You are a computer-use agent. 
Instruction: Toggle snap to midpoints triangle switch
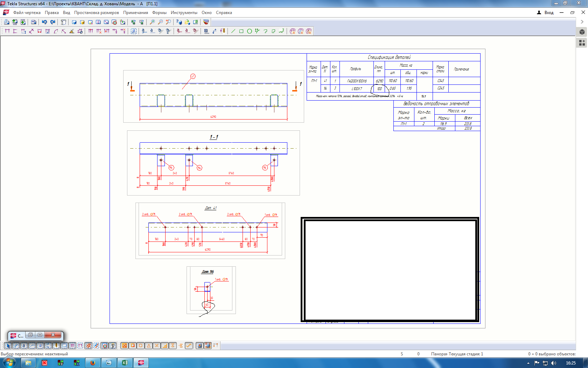(x=149, y=346)
